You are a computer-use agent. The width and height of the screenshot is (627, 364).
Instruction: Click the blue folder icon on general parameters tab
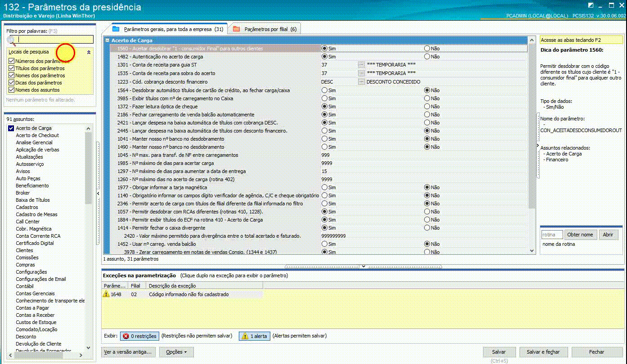(116, 29)
